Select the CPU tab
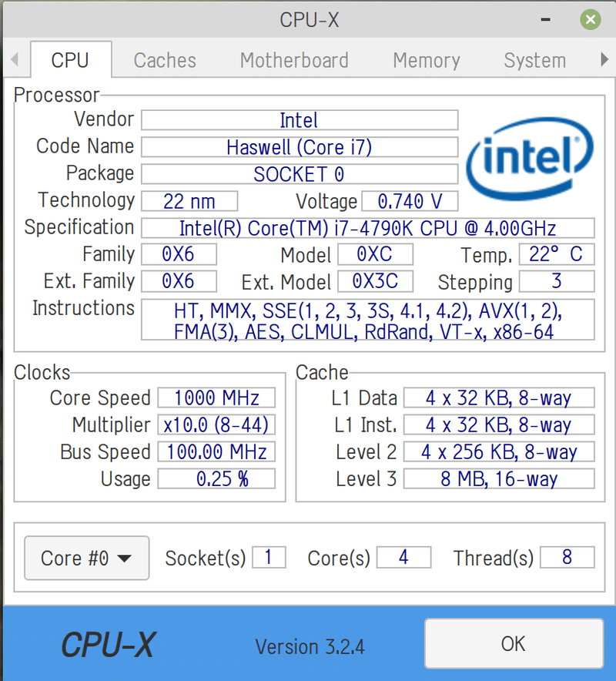The image size is (616, 681). point(71,60)
